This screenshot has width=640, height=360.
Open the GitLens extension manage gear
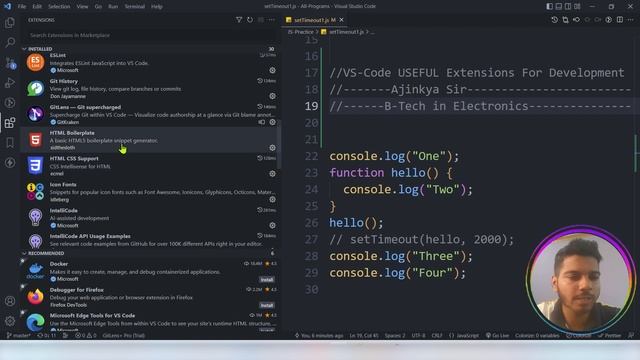pos(272,122)
